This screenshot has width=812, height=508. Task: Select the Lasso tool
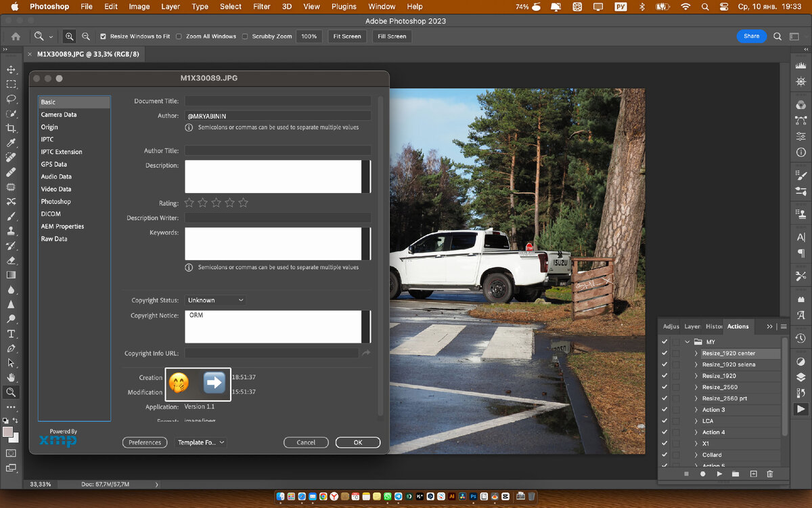(x=11, y=99)
